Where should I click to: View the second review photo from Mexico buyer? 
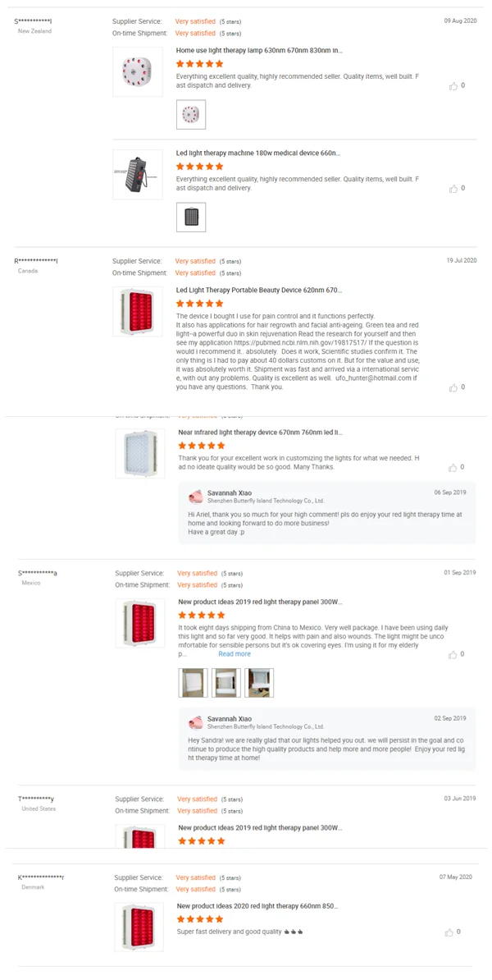click(226, 683)
